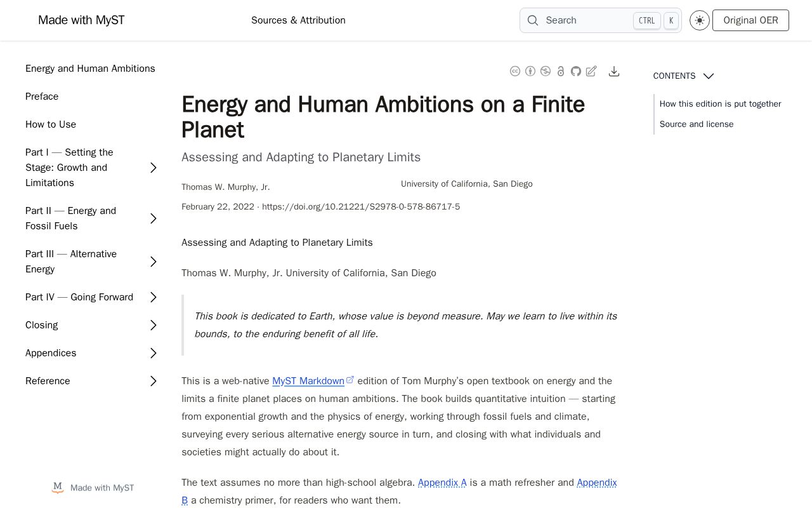
Task: Expand the Closing section chevron
Action: click(153, 325)
